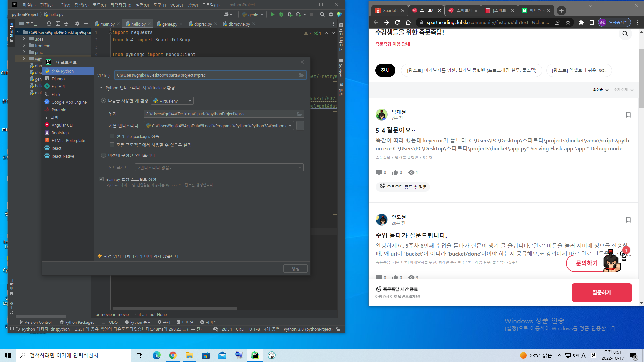644x362 pixels.
Task: Click locate-in-project target icon in project panel
Action: pos(49,24)
